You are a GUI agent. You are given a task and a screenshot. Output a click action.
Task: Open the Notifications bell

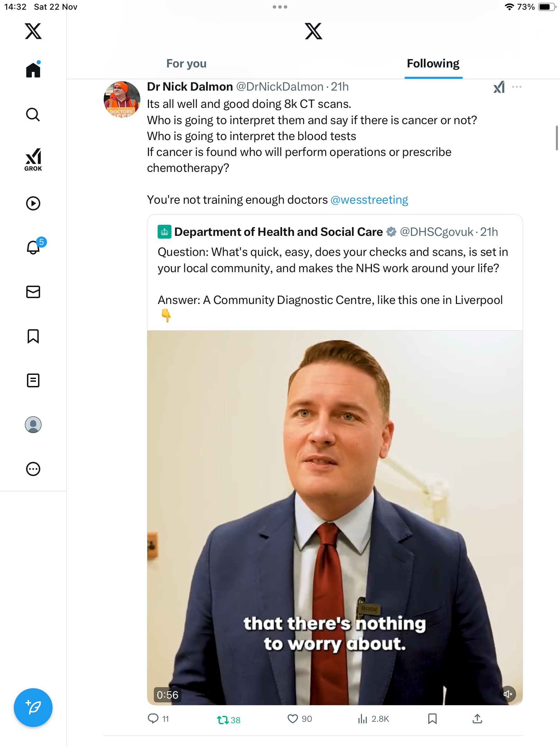(33, 247)
